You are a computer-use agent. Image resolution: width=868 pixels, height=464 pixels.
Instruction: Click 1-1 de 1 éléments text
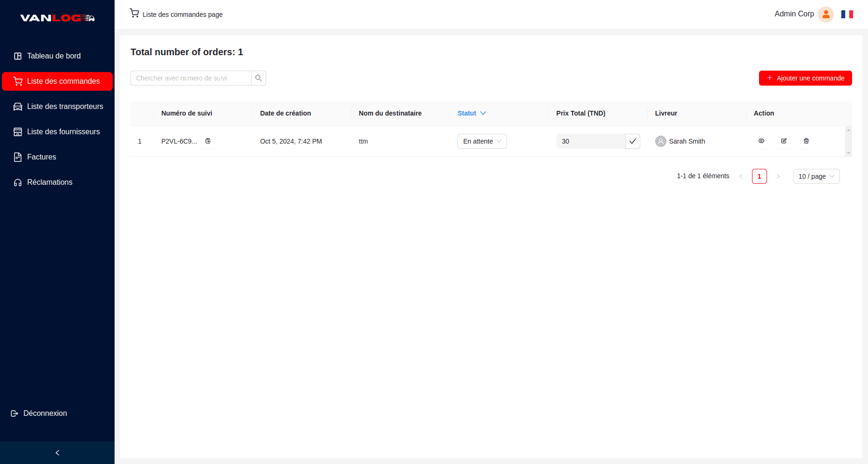pyautogui.click(x=703, y=176)
